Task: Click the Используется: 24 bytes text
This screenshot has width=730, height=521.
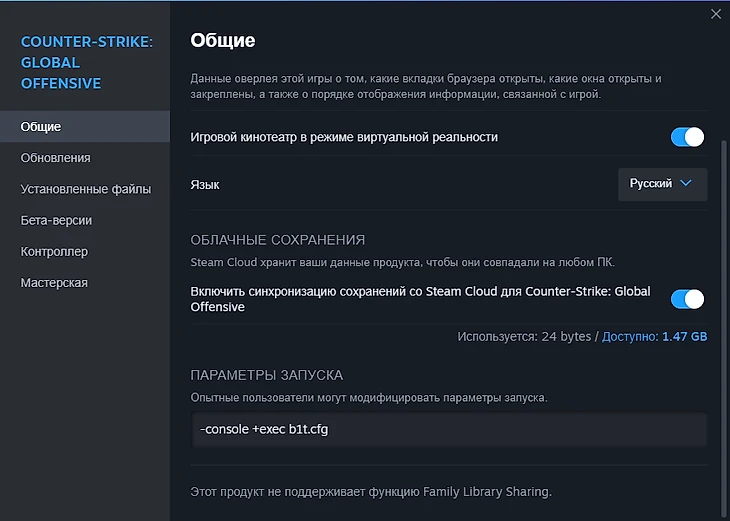Action: pos(524,337)
